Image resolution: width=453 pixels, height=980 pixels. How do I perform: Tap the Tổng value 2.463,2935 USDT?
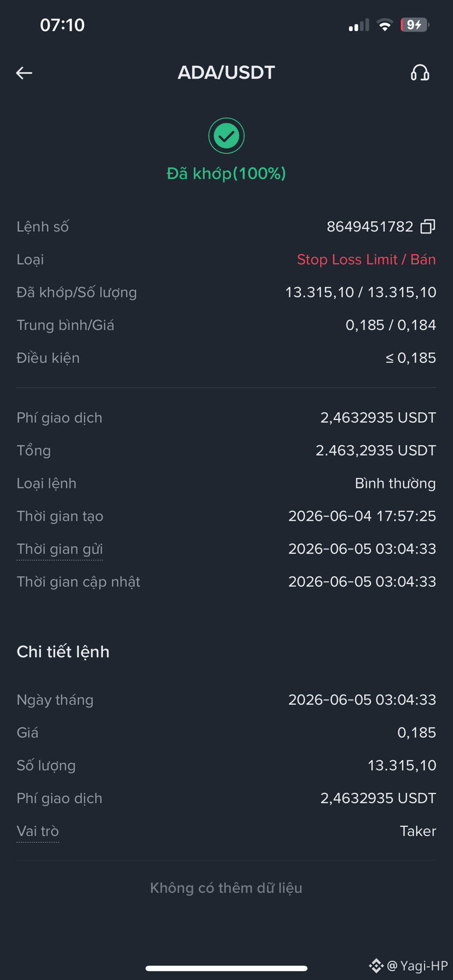point(376,451)
